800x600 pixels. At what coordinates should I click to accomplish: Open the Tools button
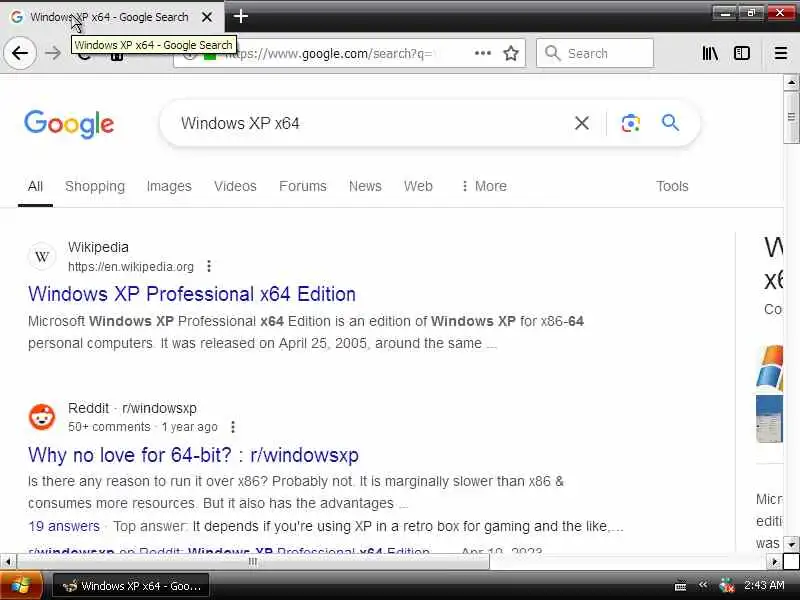(672, 186)
